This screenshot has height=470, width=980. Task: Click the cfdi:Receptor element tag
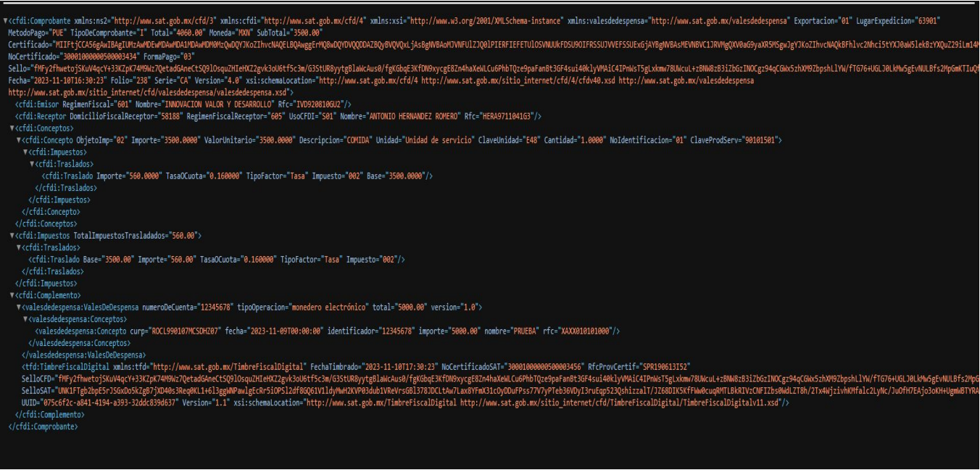click(42, 116)
